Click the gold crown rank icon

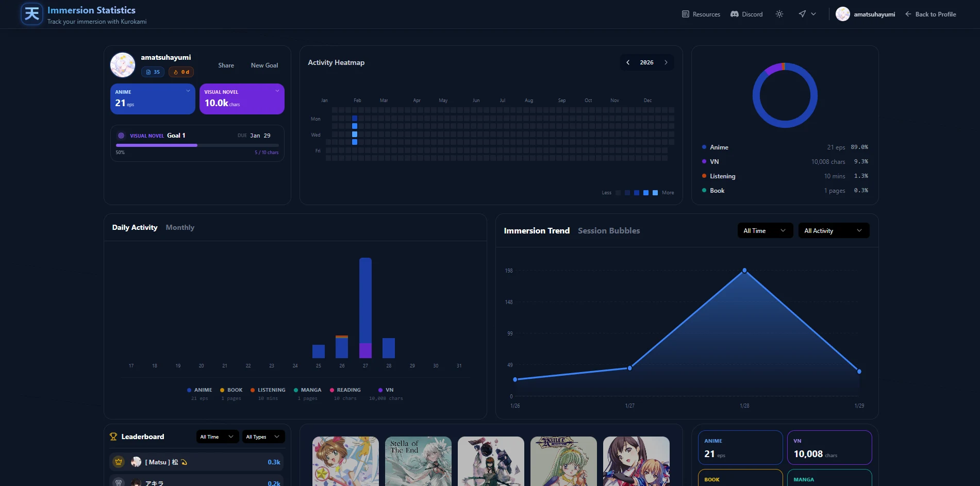[119, 462]
